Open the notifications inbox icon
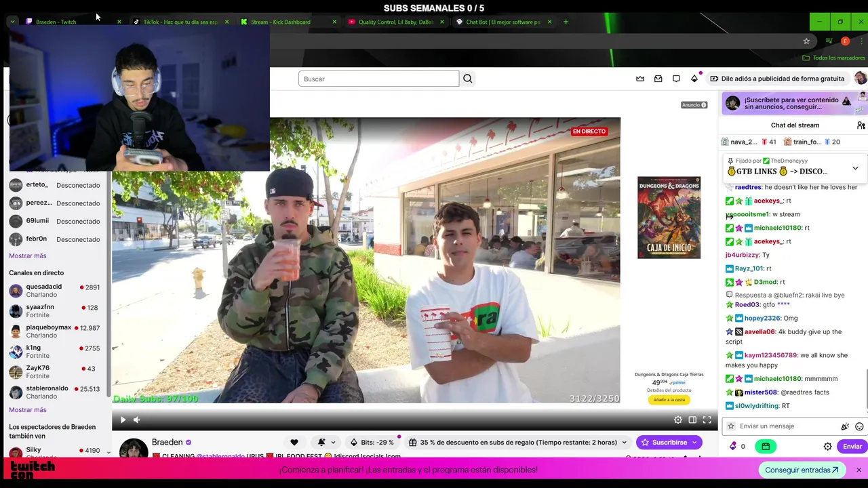Screen dimensions: 868x488 tap(658, 79)
